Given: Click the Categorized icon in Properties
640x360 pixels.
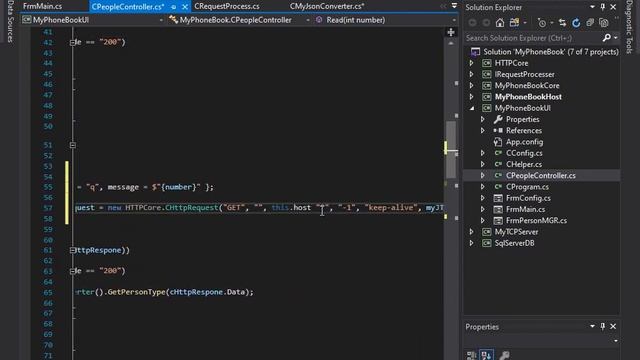Looking at the screenshot, I should click(x=471, y=356).
